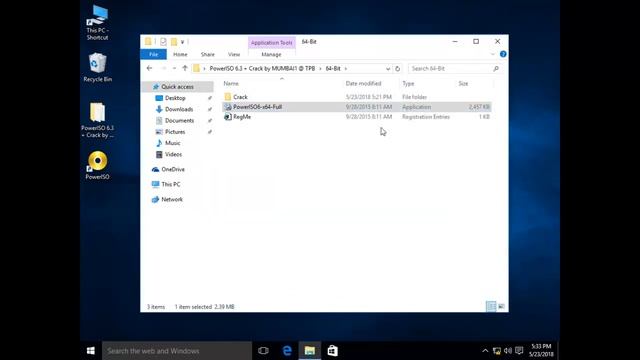Open the Manage tab under Application Tools

pos(271,54)
